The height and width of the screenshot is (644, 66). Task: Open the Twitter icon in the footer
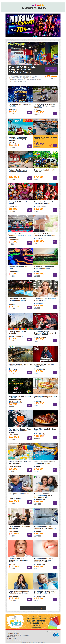[58, 635]
